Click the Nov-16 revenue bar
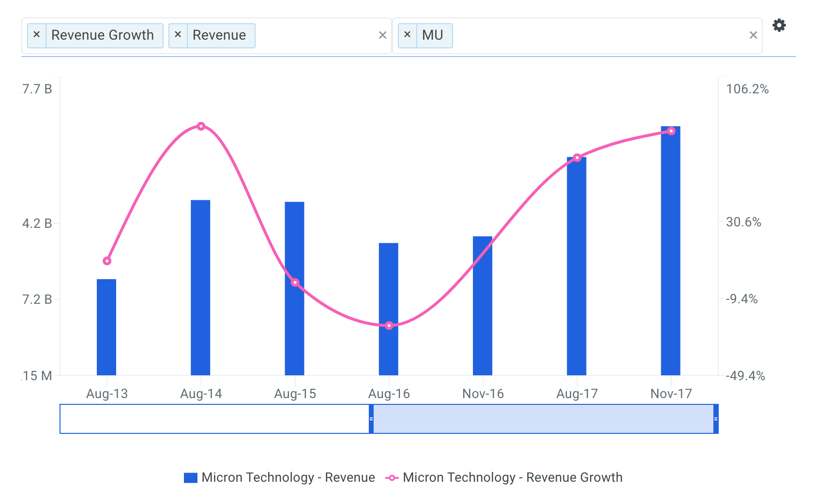The image size is (816, 504). 483,306
